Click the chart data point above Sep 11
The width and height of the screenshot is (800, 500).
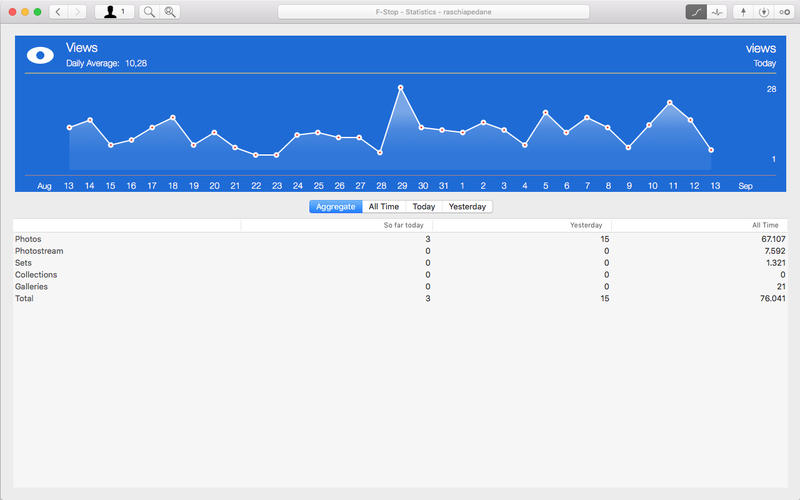pyautogui.click(x=670, y=103)
